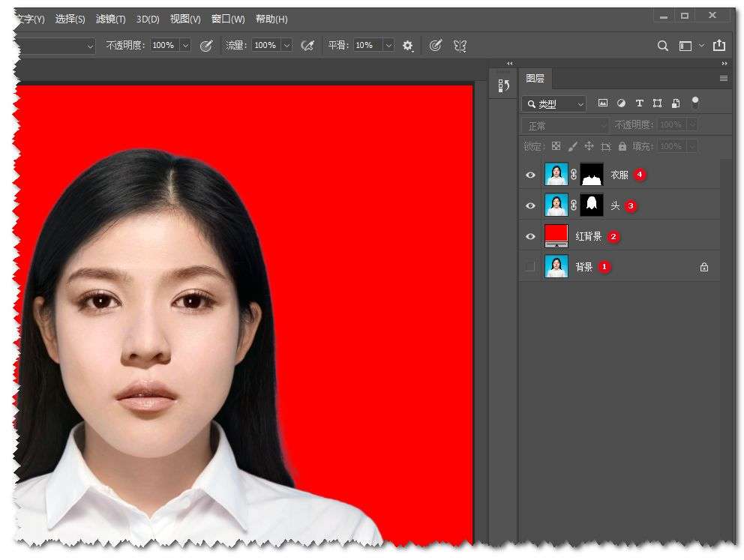Click the shape layer filter icon
Image resolution: width=744 pixels, height=560 pixels.
(x=657, y=103)
